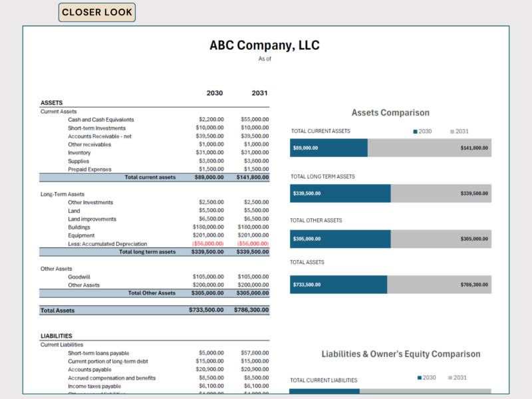Viewport: 532px width, 399px height.
Task: Select the Inventory row label
Action: (79, 153)
